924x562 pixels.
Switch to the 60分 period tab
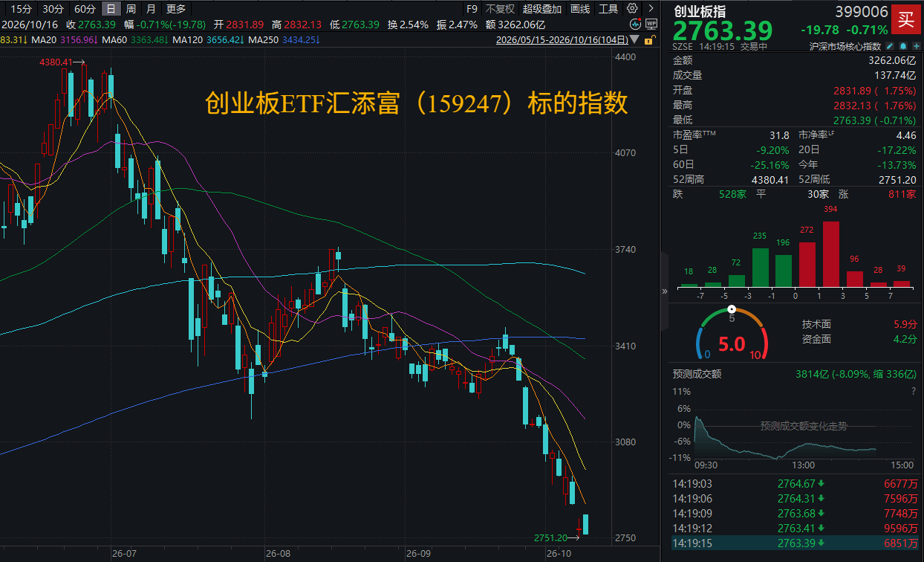[x=85, y=9]
